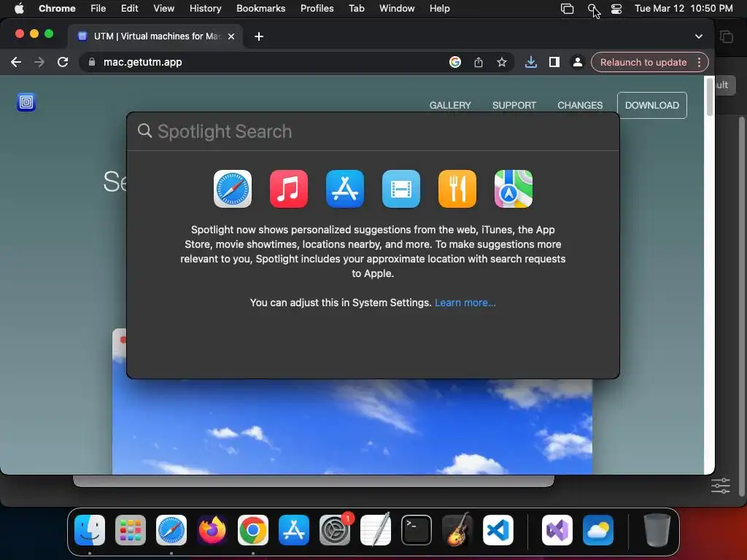Reload the current page

pyautogui.click(x=63, y=63)
